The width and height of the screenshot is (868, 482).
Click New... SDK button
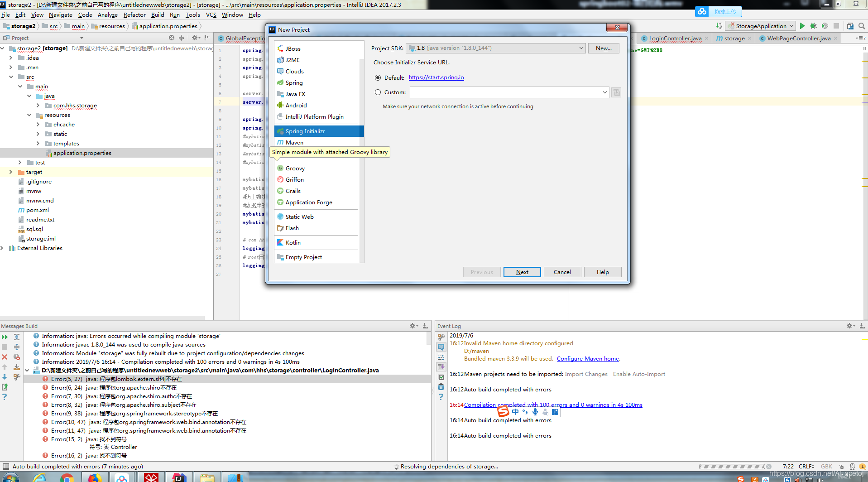pyautogui.click(x=604, y=48)
